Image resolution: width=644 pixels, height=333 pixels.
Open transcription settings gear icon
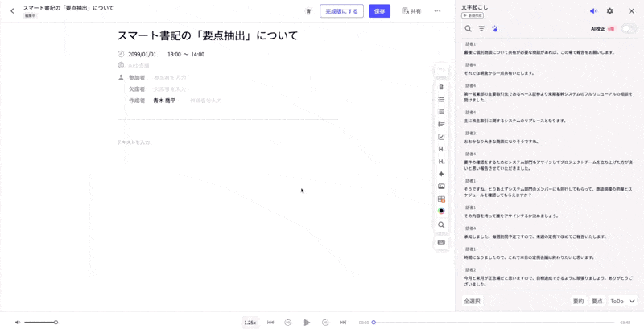609,11
